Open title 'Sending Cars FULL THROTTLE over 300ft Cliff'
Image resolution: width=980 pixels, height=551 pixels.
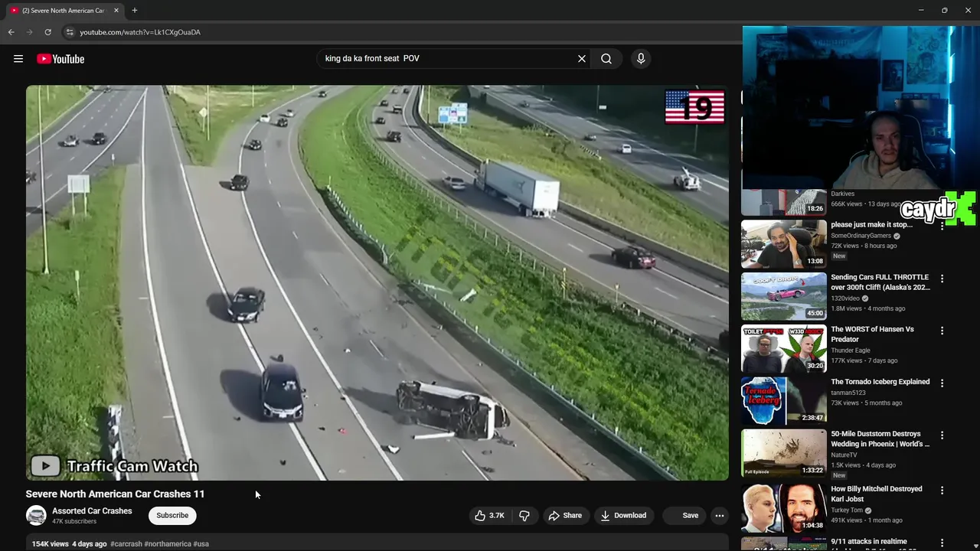coord(880,282)
